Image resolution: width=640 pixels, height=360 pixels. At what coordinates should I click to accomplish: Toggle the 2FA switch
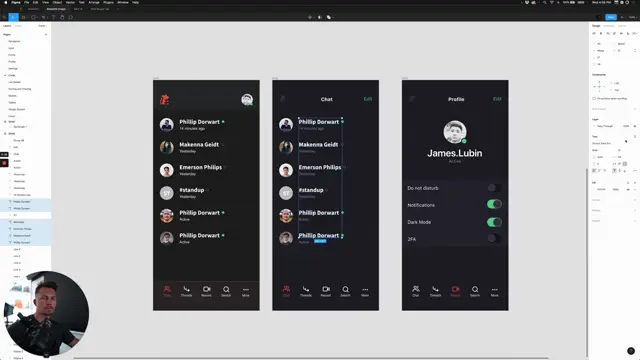[x=494, y=238]
